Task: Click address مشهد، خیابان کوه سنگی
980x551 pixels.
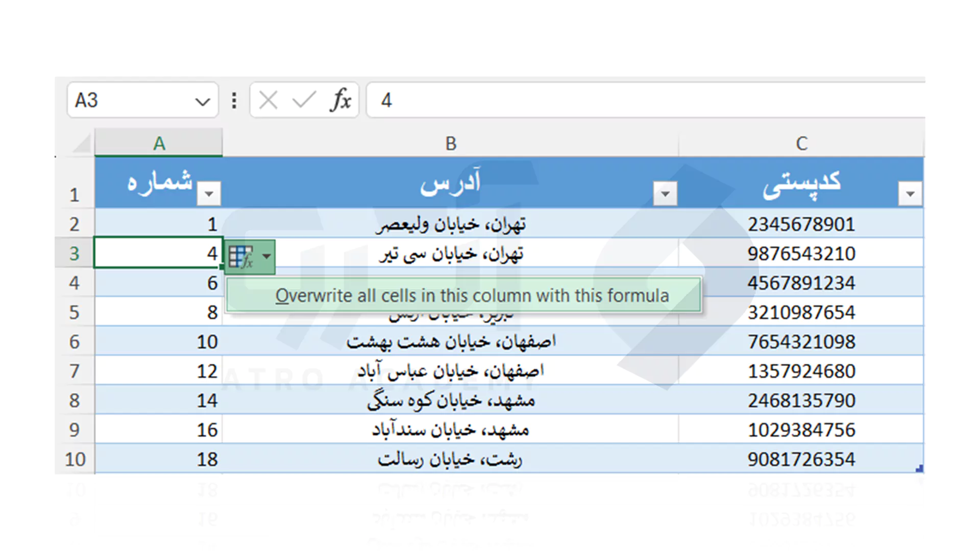Action: (x=451, y=400)
